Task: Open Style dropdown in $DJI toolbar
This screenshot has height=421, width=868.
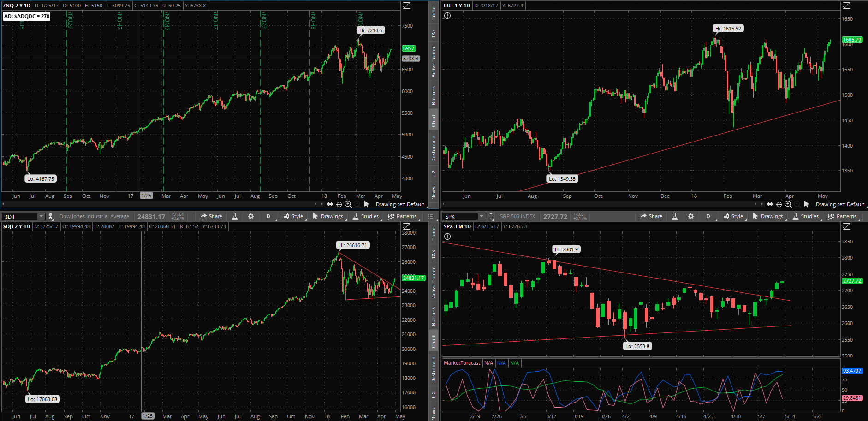Action: 293,216
